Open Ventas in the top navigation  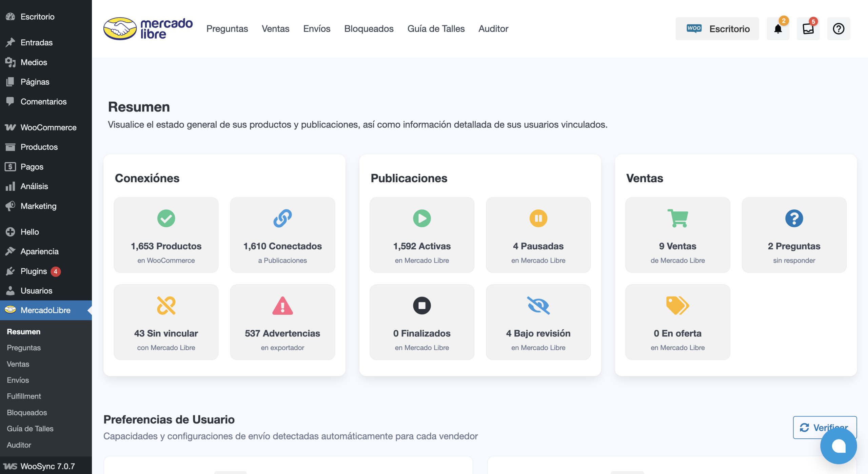(275, 29)
